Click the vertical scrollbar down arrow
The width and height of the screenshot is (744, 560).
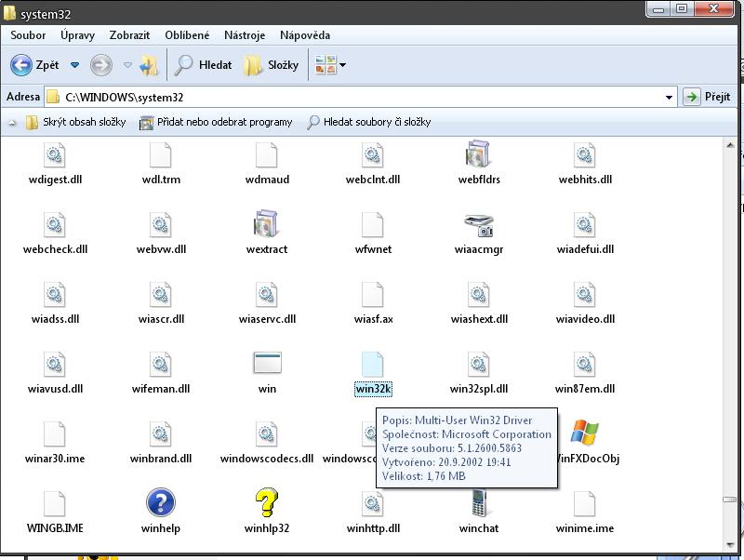(x=731, y=542)
